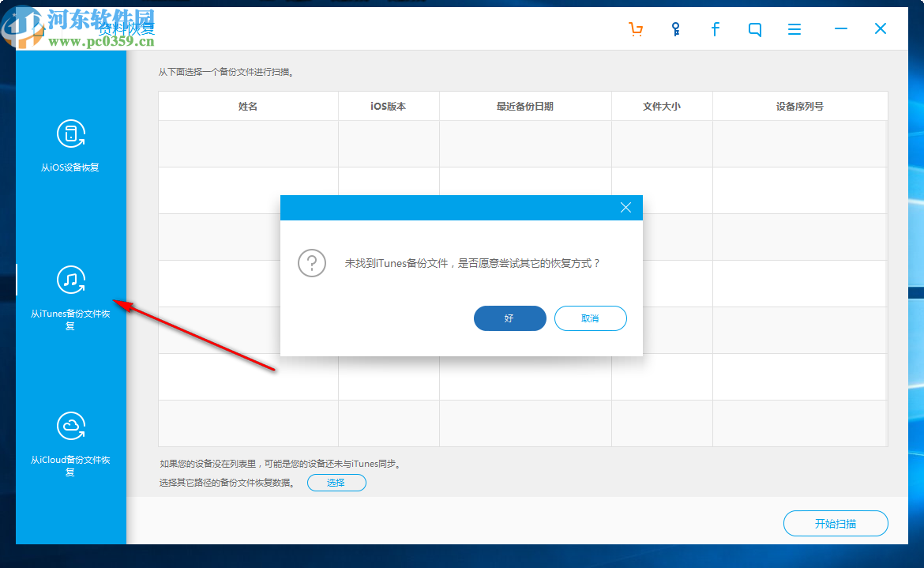The width and height of the screenshot is (924, 568).
Task: Start scanning with 开始扫描 button
Action: (835, 523)
